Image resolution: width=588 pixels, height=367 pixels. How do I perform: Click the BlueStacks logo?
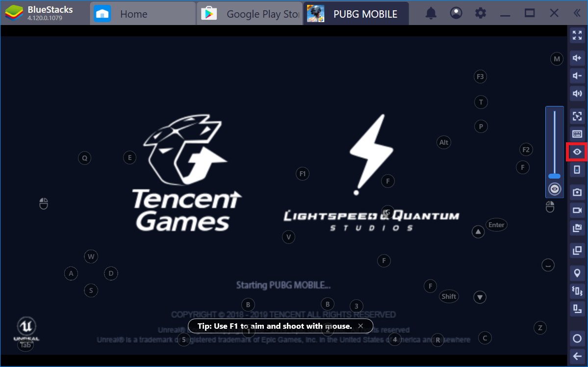pyautogui.click(x=14, y=13)
